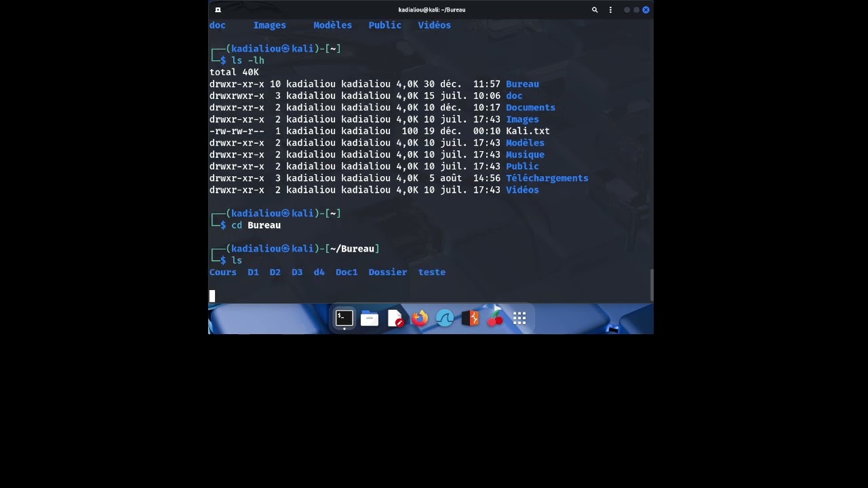The image size is (868, 488).
Task: Close the terminal window
Action: [646, 9]
